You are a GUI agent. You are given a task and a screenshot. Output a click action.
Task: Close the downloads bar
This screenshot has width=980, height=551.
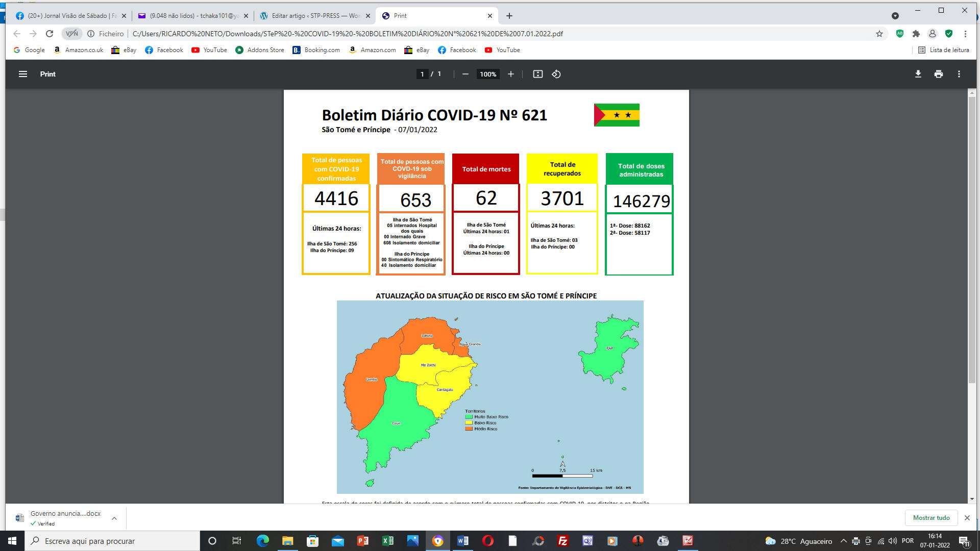coord(967,517)
